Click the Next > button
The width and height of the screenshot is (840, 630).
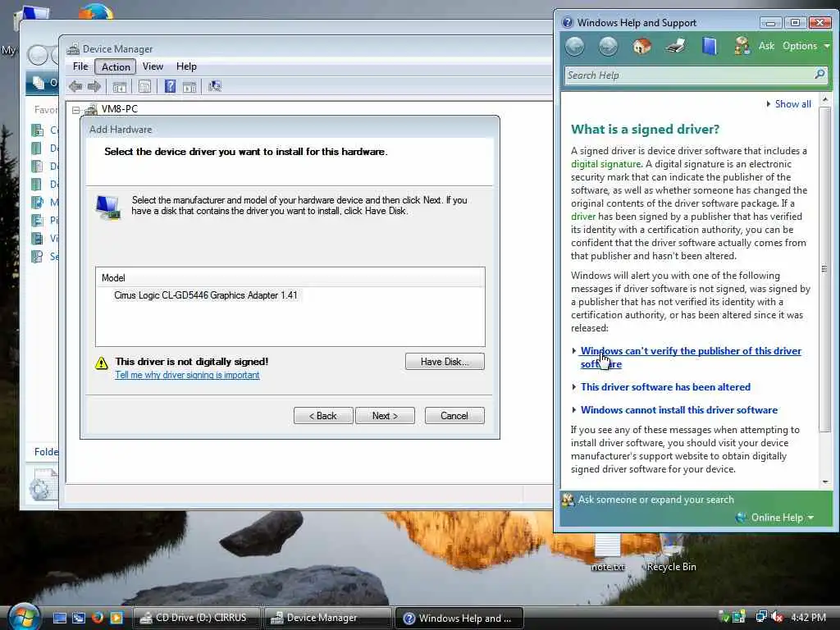(x=385, y=416)
